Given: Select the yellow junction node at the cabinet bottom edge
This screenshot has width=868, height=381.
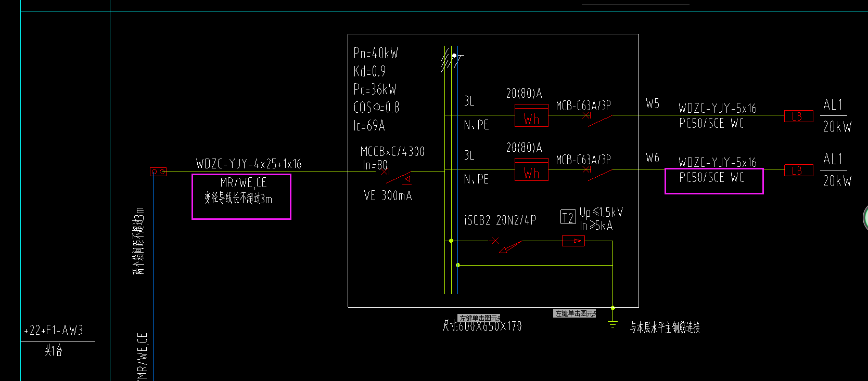Looking at the screenshot, I should pyautogui.click(x=612, y=308).
